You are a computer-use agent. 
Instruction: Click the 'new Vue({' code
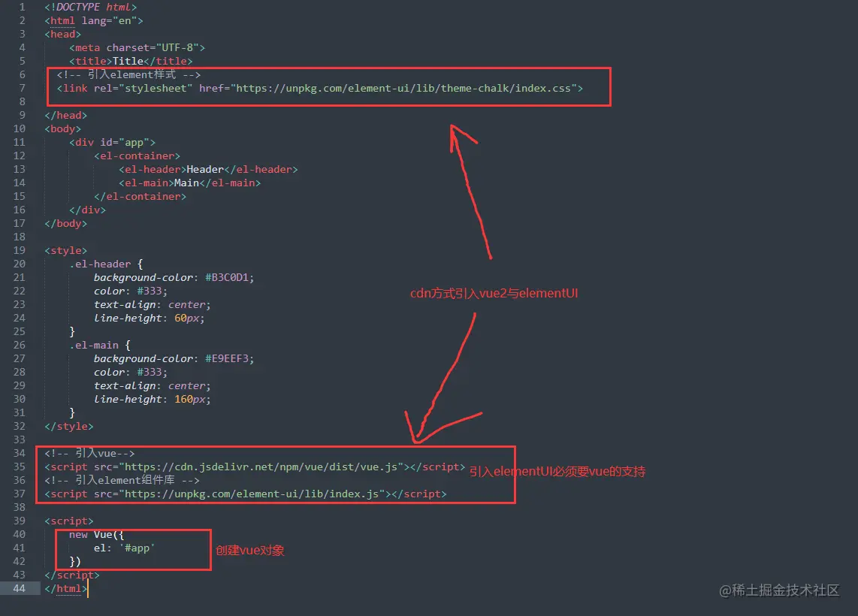pos(97,534)
